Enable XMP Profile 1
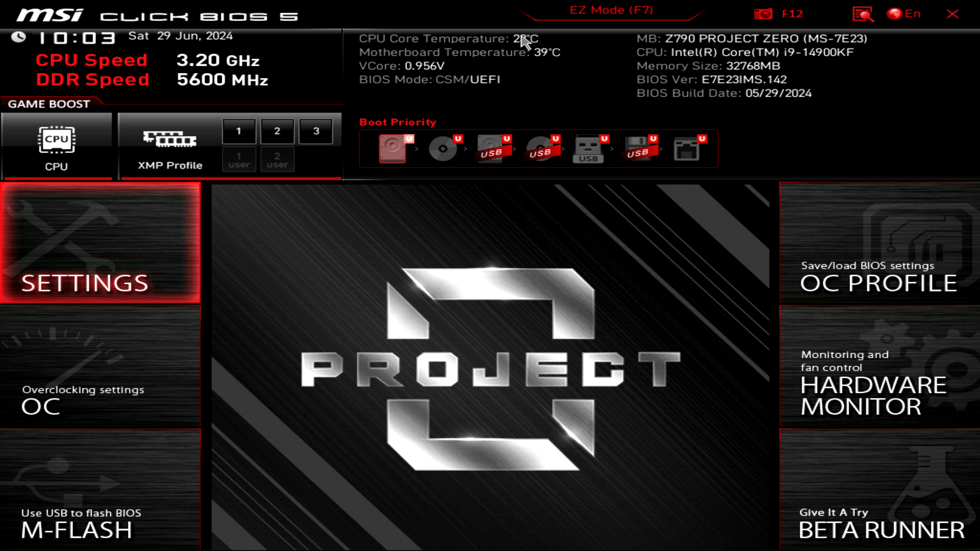This screenshot has height=551, width=980. pyautogui.click(x=239, y=131)
